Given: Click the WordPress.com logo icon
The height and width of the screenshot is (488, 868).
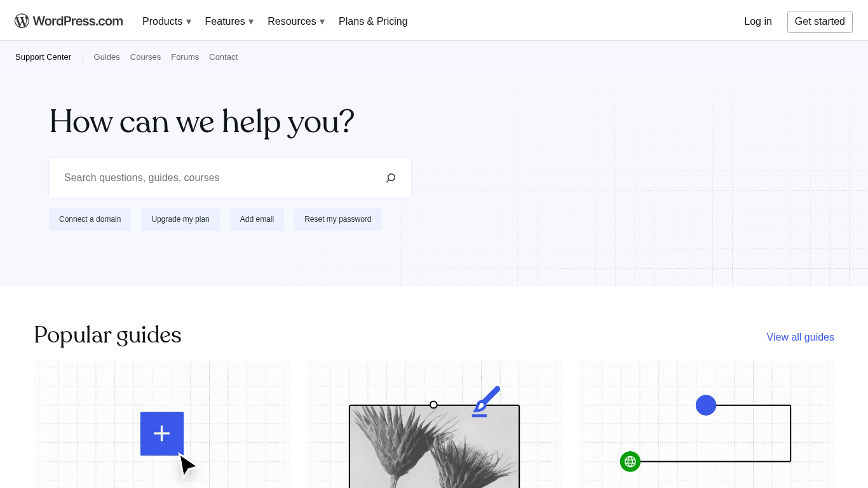Looking at the screenshot, I should point(22,21).
